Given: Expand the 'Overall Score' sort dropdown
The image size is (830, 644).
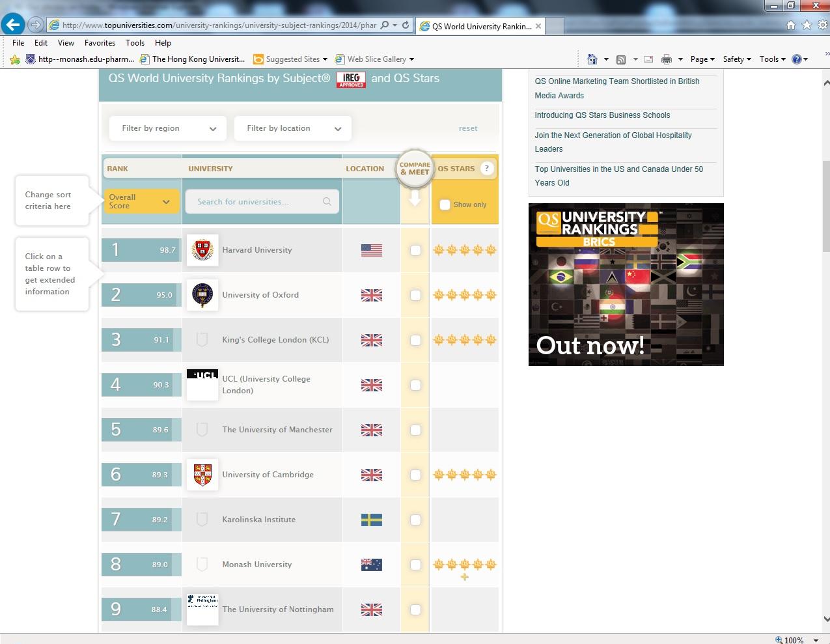Looking at the screenshot, I should pyautogui.click(x=141, y=201).
